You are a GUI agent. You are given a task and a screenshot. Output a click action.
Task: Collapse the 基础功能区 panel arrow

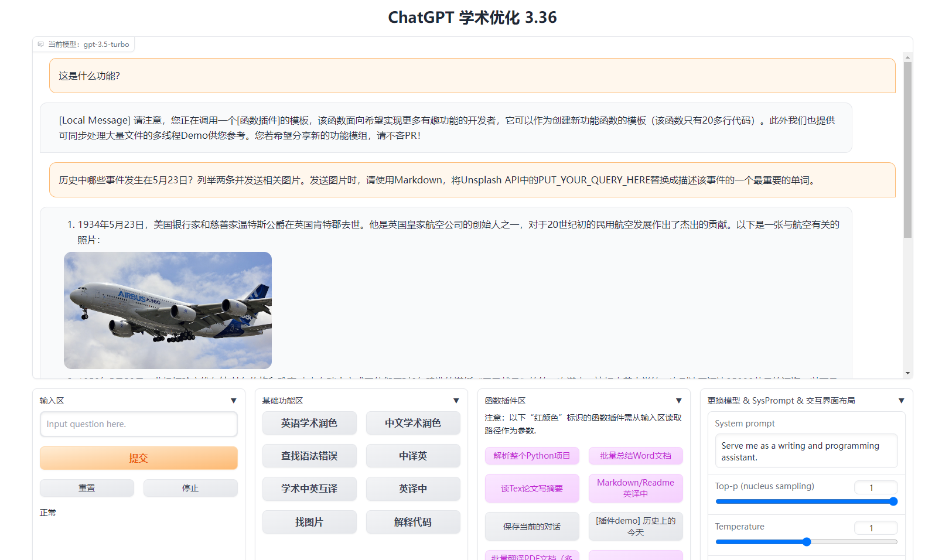[x=456, y=401]
